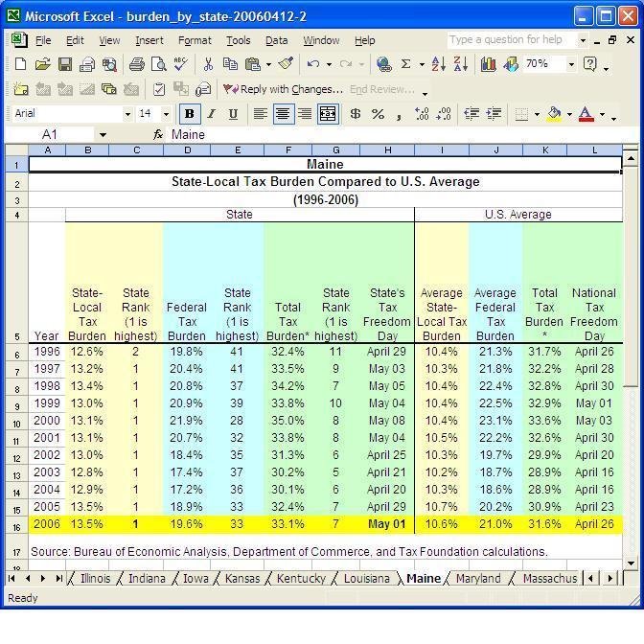Save the workbook with the floppy disk icon
644x644 pixels.
click(65, 64)
